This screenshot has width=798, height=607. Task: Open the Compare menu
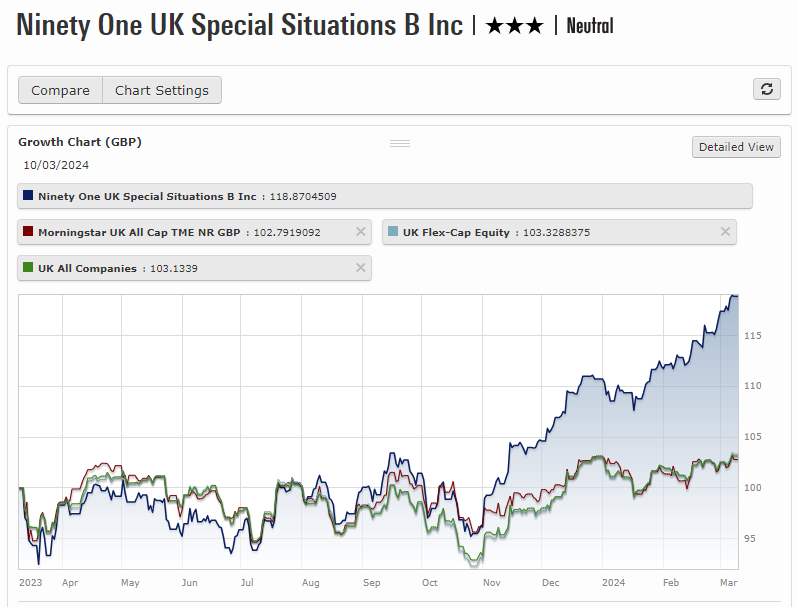60,90
